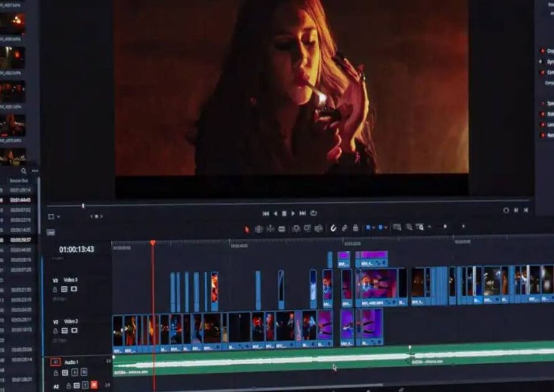Screen dimensions: 554x392
Task: Lock the Video 3 track
Action: coord(55,289)
